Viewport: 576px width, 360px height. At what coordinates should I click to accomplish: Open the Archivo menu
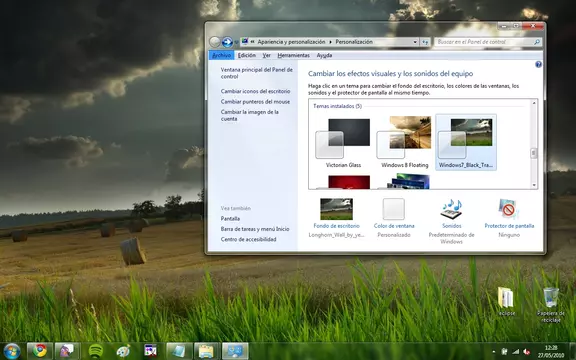pos(222,55)
